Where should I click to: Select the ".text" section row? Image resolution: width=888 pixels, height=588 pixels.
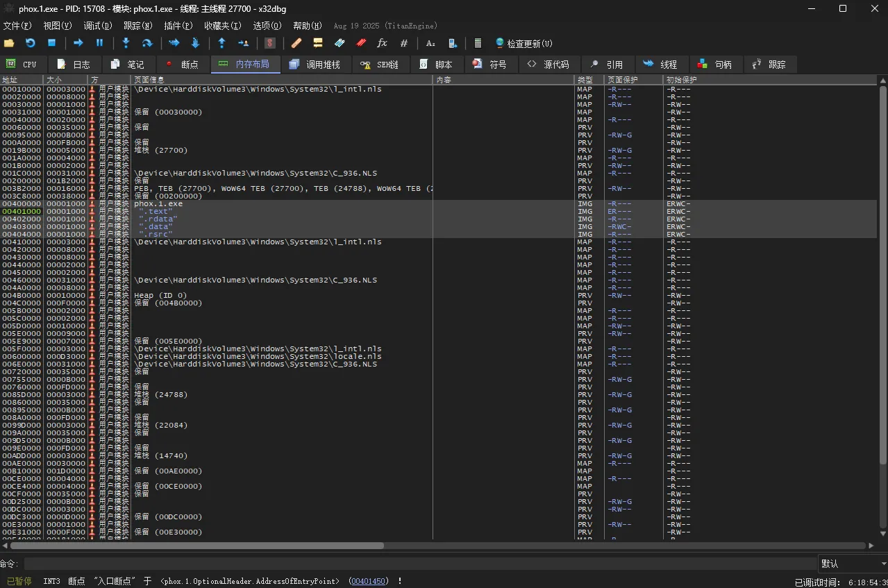pyautogui.click(x=438, y=211)
